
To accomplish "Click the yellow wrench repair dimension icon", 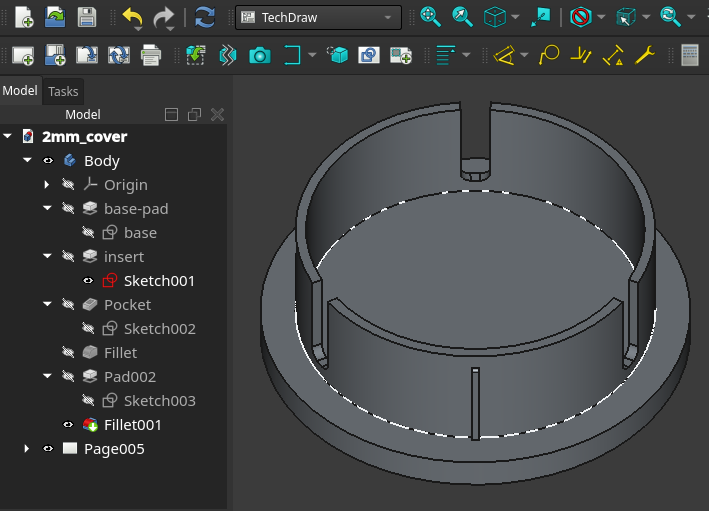I will point(645,55).
